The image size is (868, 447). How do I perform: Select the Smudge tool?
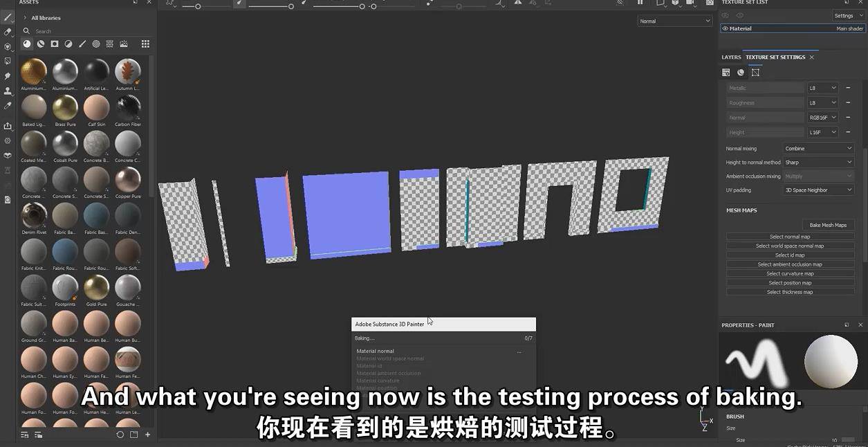pyautogui.click(x=8, y=76)
